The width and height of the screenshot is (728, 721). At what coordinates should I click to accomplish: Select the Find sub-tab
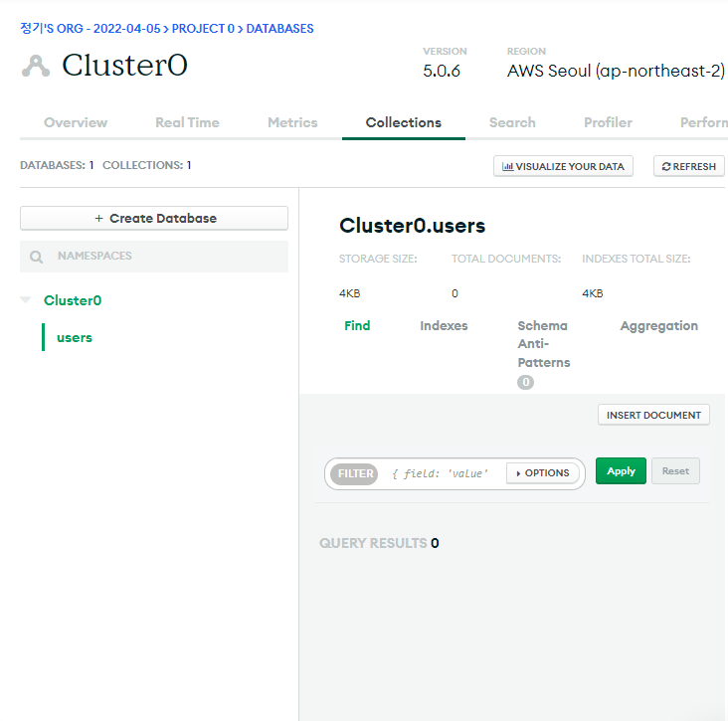coord(357,325)
